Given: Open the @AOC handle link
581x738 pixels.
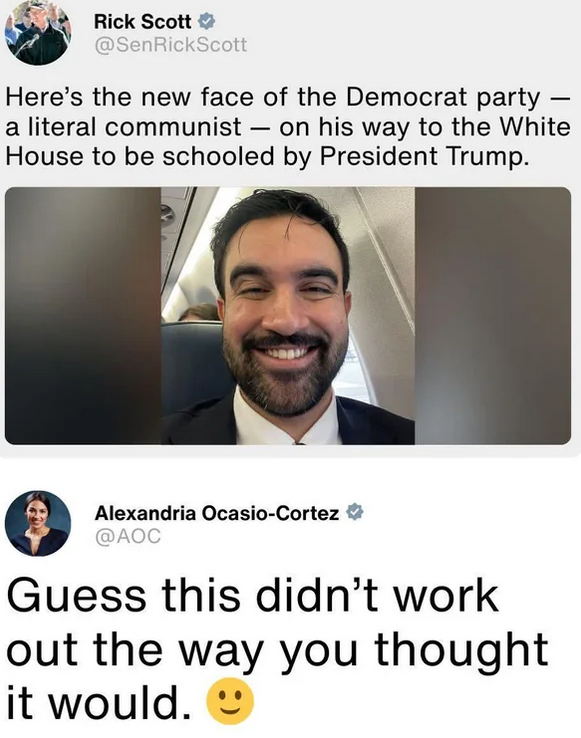Looking at the screenshot, I should coord(128,536).
